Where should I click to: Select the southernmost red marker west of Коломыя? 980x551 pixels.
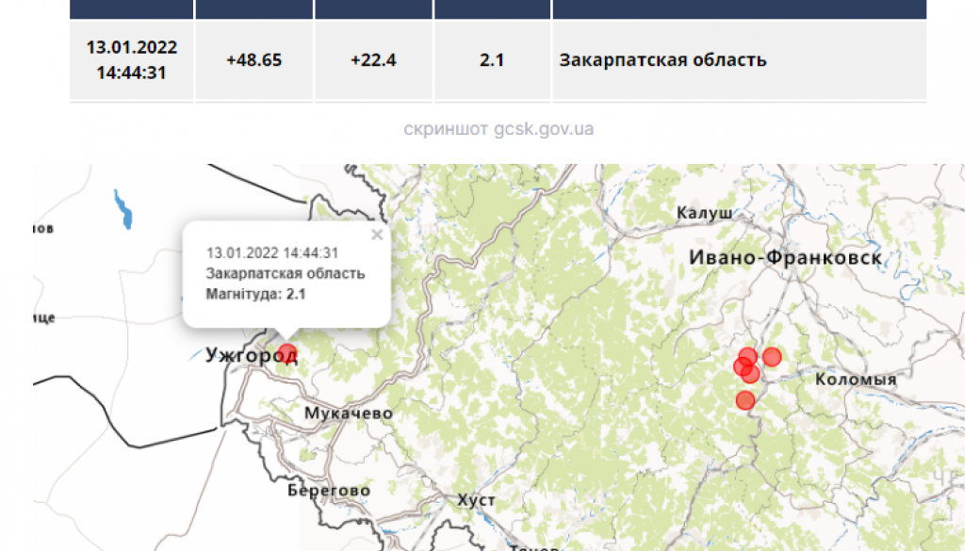tap(745, 400)
